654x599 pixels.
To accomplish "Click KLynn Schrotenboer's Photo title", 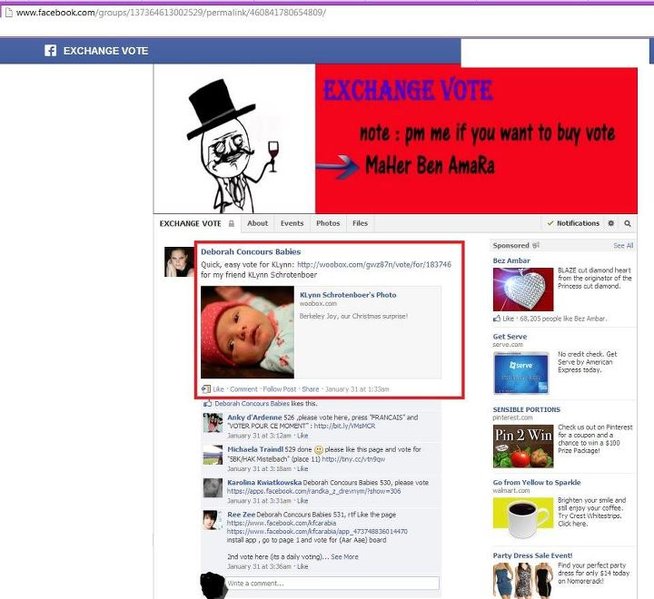I will [x=348, y=294].
